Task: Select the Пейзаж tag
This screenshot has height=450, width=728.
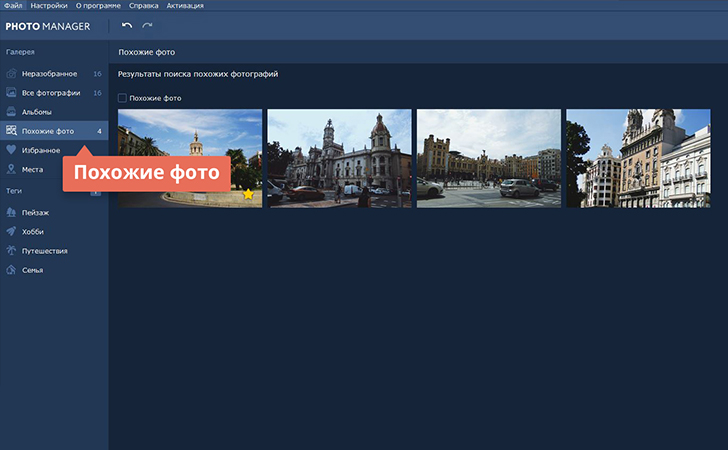Action: 35,213
